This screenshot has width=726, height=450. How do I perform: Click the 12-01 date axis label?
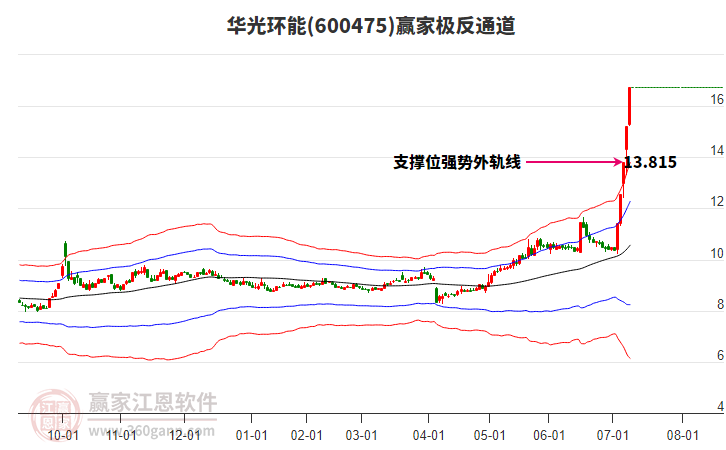pos(184,436)
